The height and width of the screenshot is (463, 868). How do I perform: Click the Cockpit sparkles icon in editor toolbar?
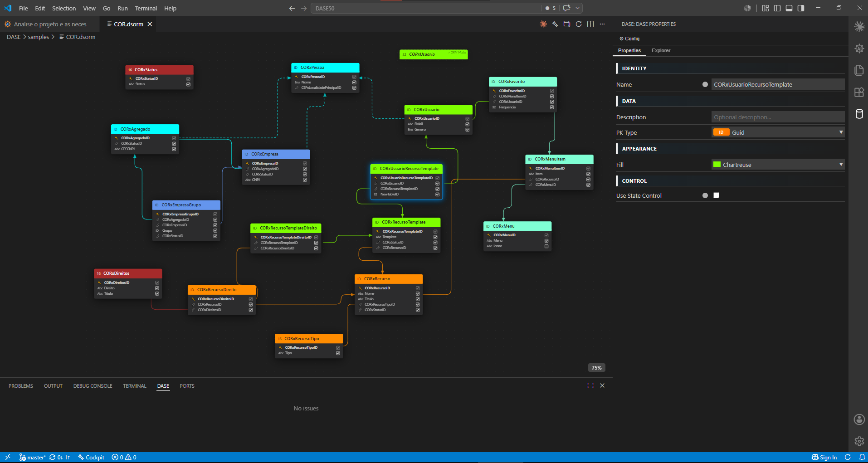click(x=555, y=24)
